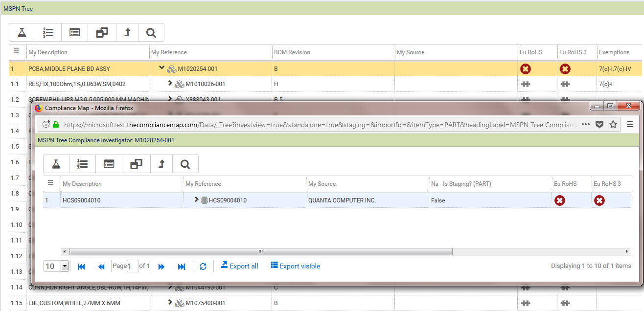Click the refresh icon in pagination bar
Viewport: 644px width, 311px height.
203,267
